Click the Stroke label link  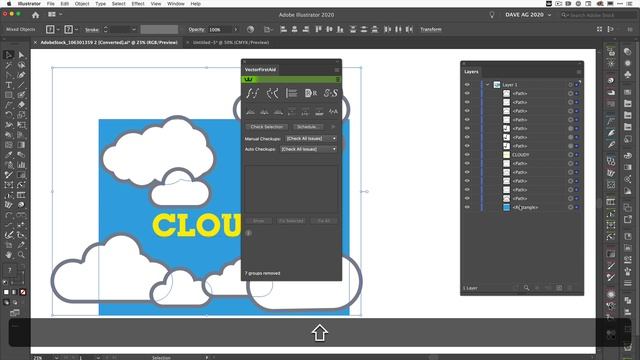[x=92, y=29]
